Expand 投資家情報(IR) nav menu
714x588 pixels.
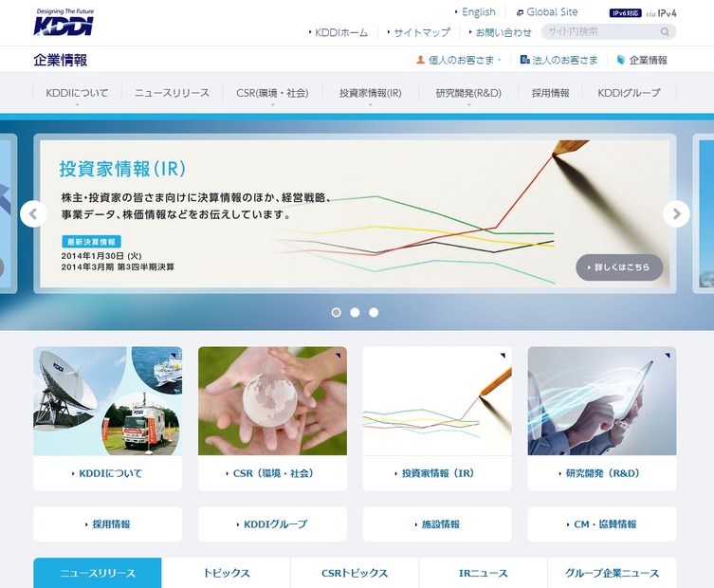(370, 93)
